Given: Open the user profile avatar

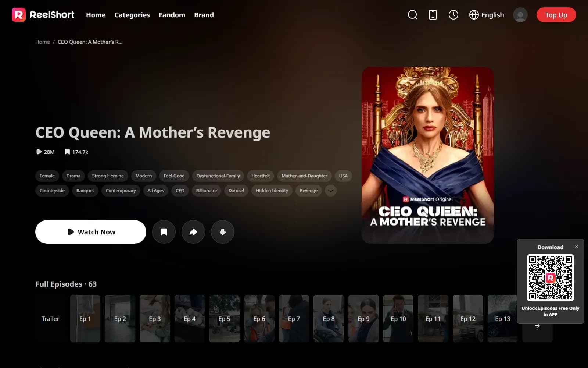Looking at the screenshot, I should (520, 15).
